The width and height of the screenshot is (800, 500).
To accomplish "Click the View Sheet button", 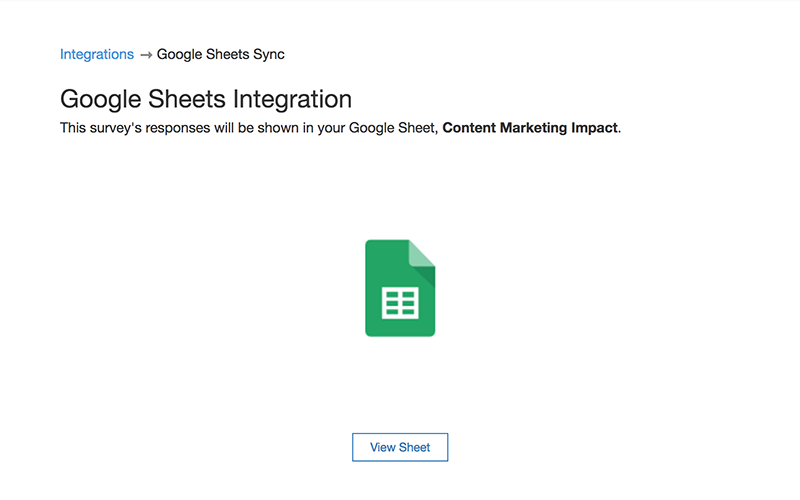I will [x=400, y=447].
